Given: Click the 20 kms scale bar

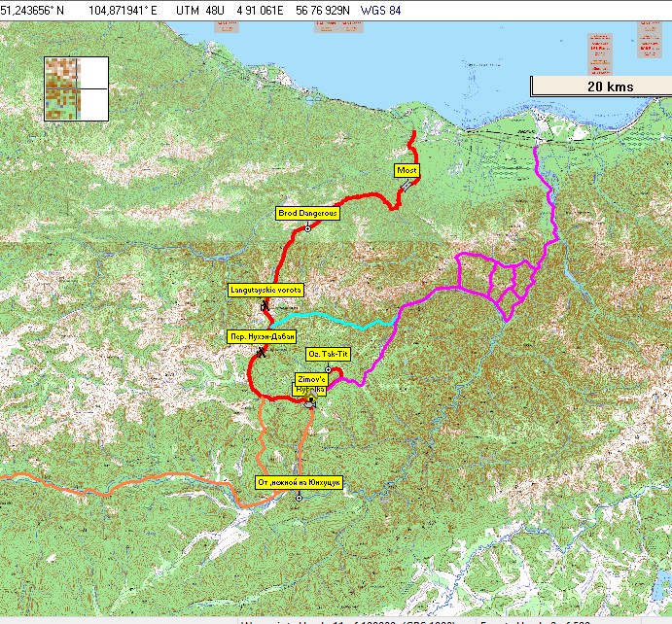Looking at the screenshot, I should [600, 87].
